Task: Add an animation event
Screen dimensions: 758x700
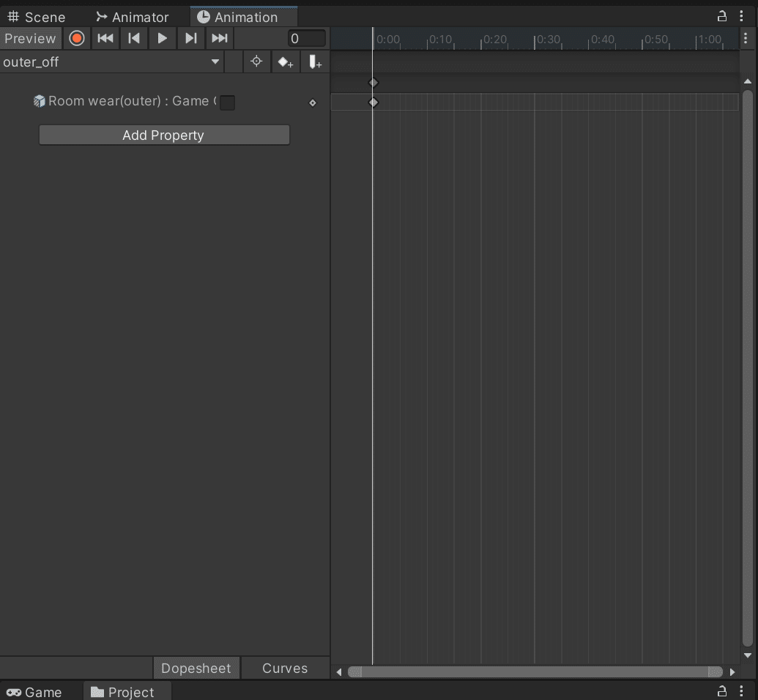Action: (315, 62)
